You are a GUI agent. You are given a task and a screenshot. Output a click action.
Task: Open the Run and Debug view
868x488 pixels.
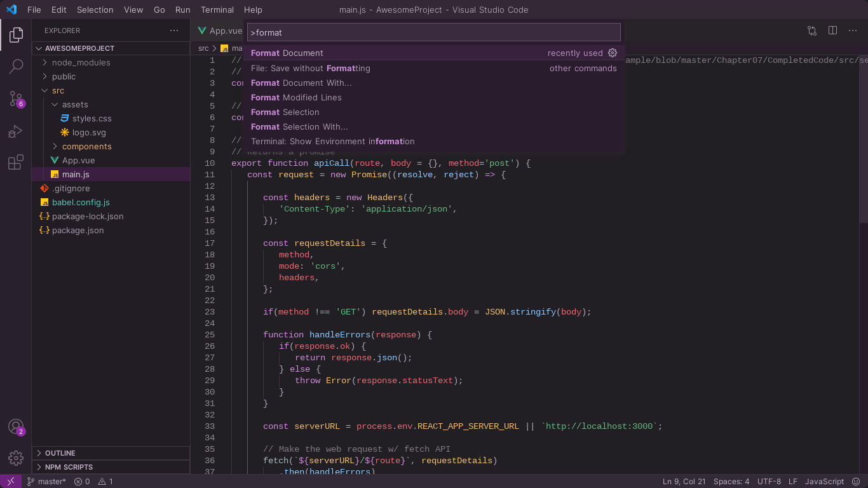pos(16,131)
